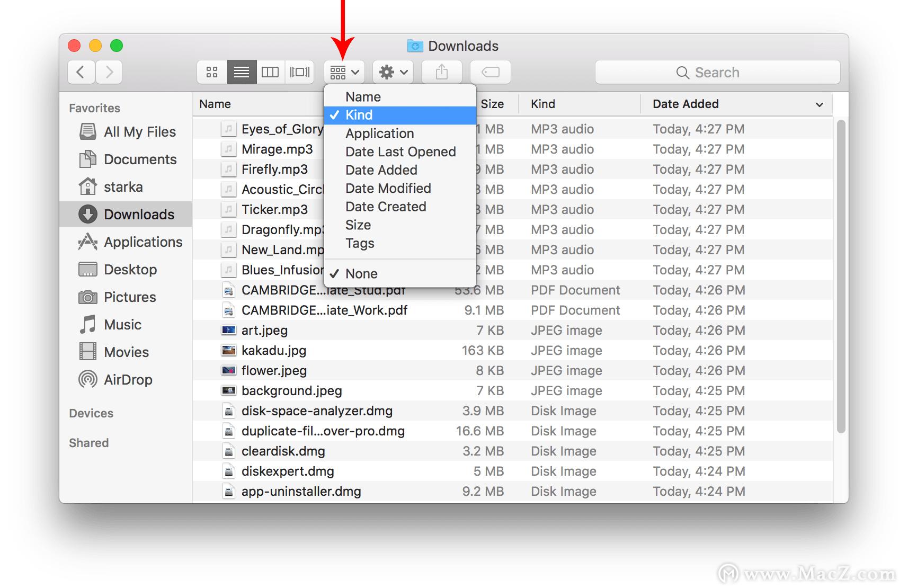Choose Tags in arrange menu

tap(400, 243)
